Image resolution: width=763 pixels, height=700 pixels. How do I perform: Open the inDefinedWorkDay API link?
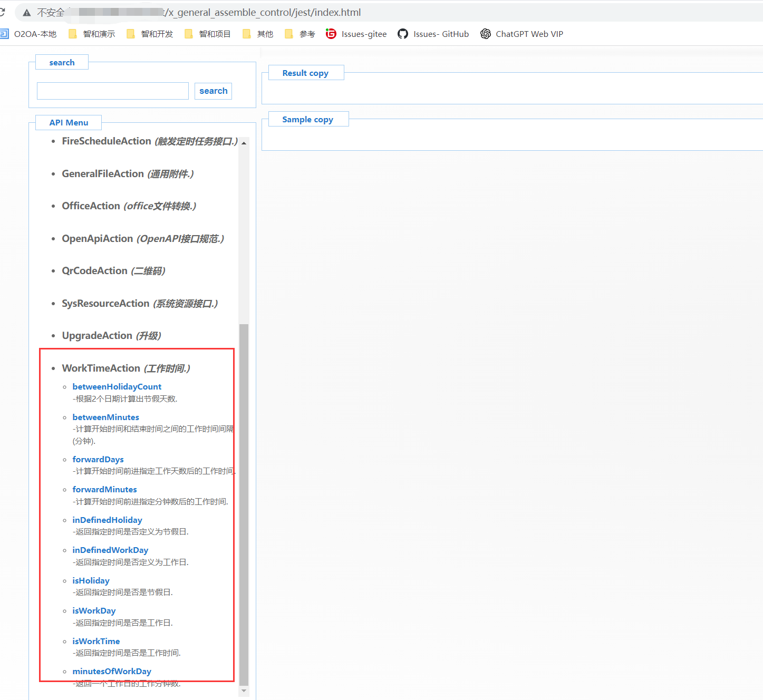111,550
